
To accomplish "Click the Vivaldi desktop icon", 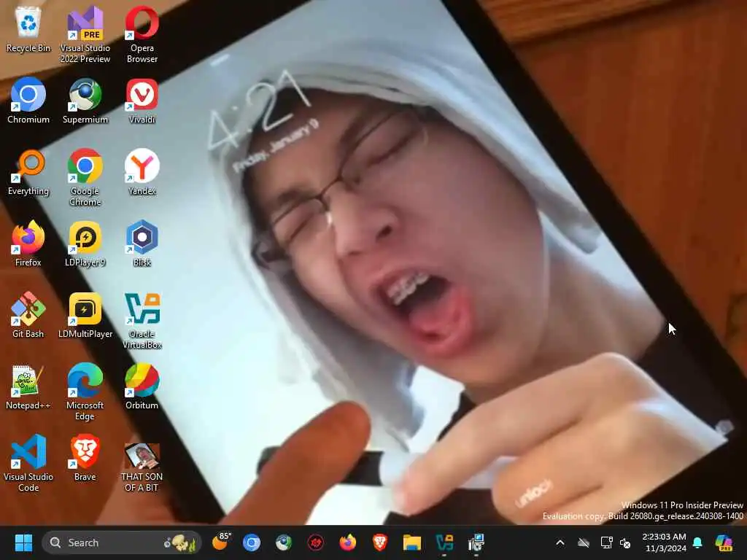I will (142, 101).
